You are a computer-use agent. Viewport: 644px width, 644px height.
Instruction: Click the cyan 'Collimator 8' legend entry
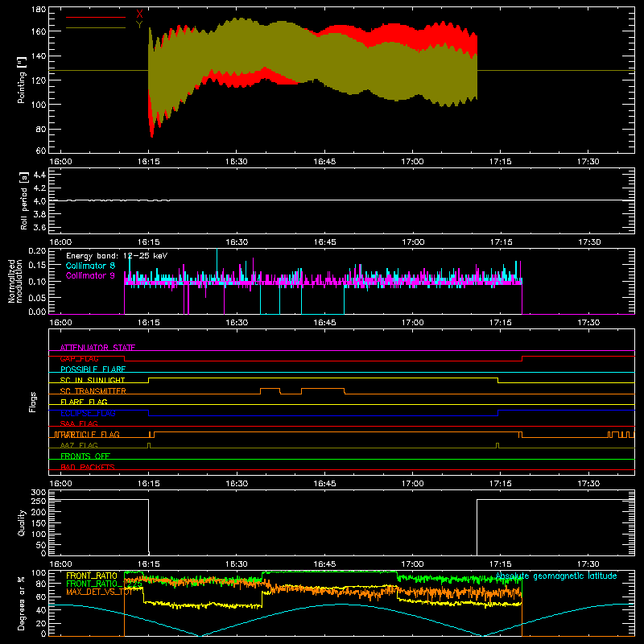[x=90, y=266]
